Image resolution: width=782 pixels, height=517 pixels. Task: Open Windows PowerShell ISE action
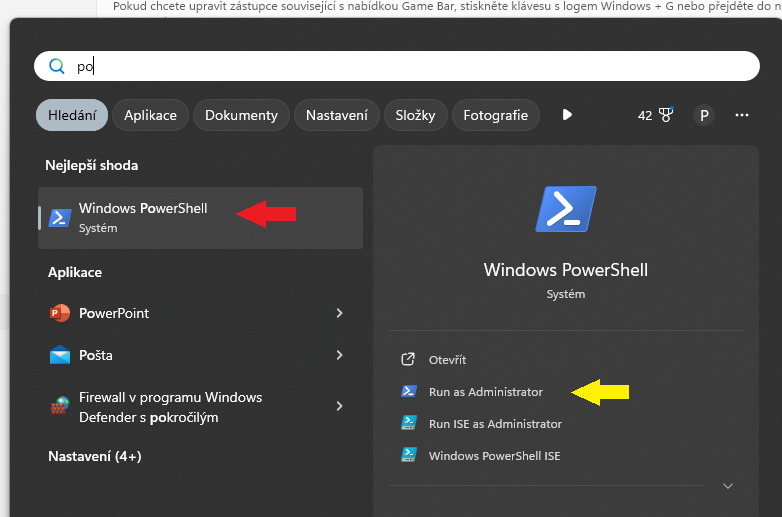(494, 456)
